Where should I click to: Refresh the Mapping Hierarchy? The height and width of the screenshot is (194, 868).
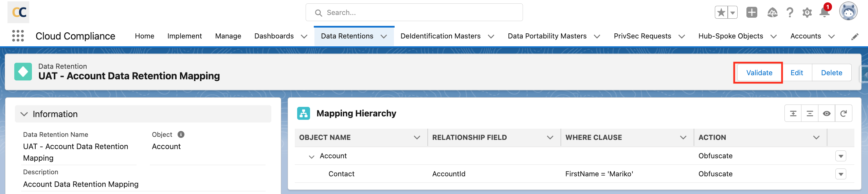[x=843, y=113]
